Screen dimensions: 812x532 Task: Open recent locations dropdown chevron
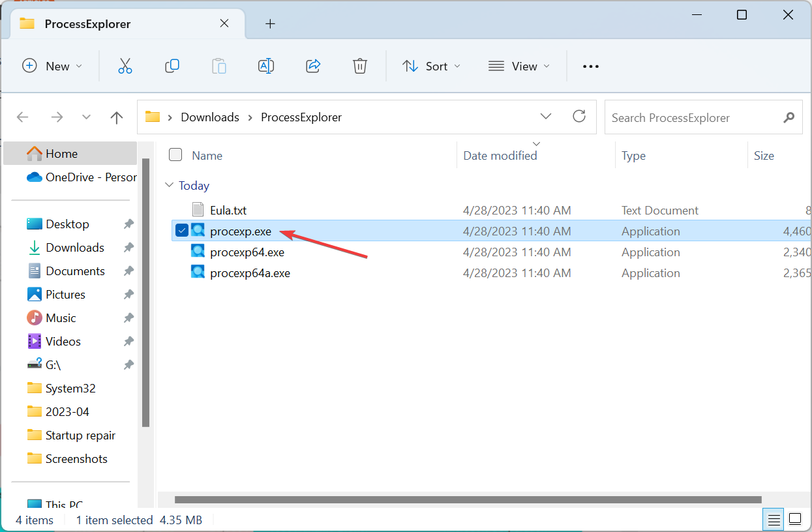(87, 117)
